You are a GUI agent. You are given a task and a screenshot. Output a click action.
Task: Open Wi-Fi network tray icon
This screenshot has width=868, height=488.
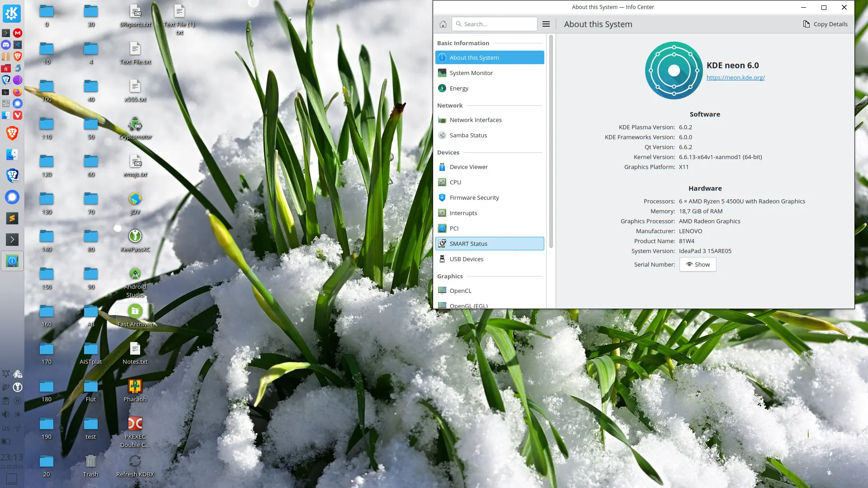point(18,427)
